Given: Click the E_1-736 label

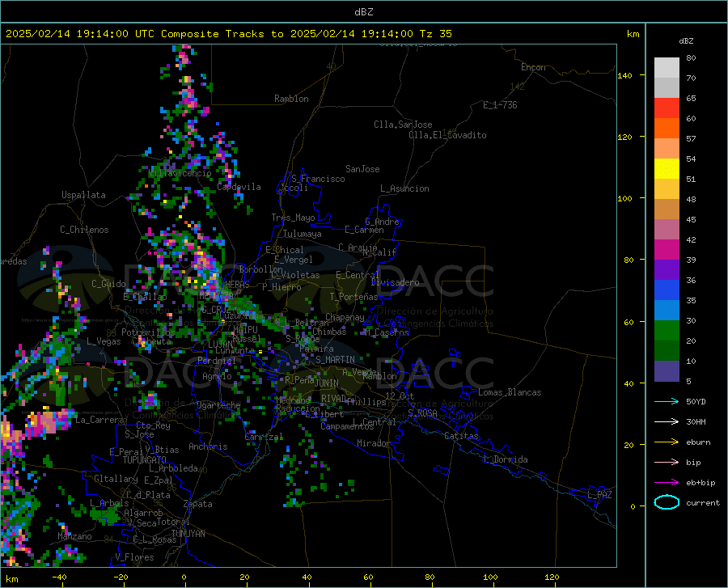Looking at the screenshot, I should pos(500,105).
